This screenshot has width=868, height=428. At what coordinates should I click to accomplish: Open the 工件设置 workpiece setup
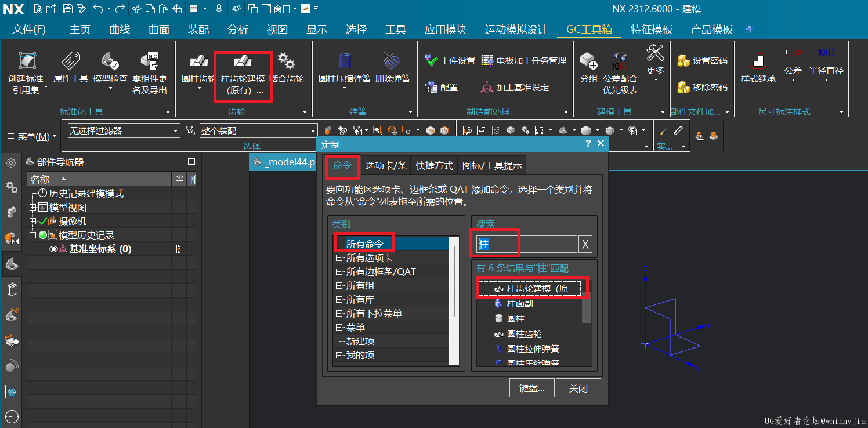[x=450, y=60]
